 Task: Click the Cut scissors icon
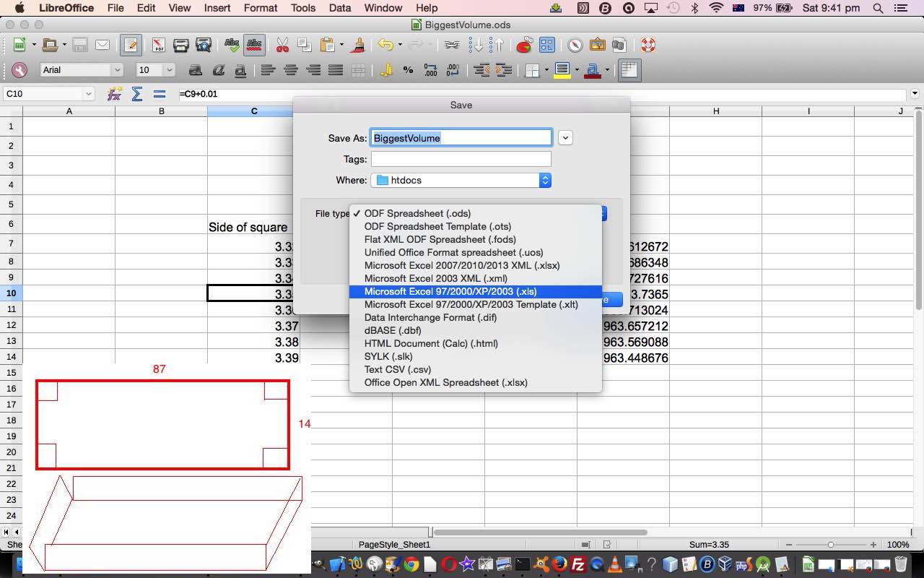point(282,45)
